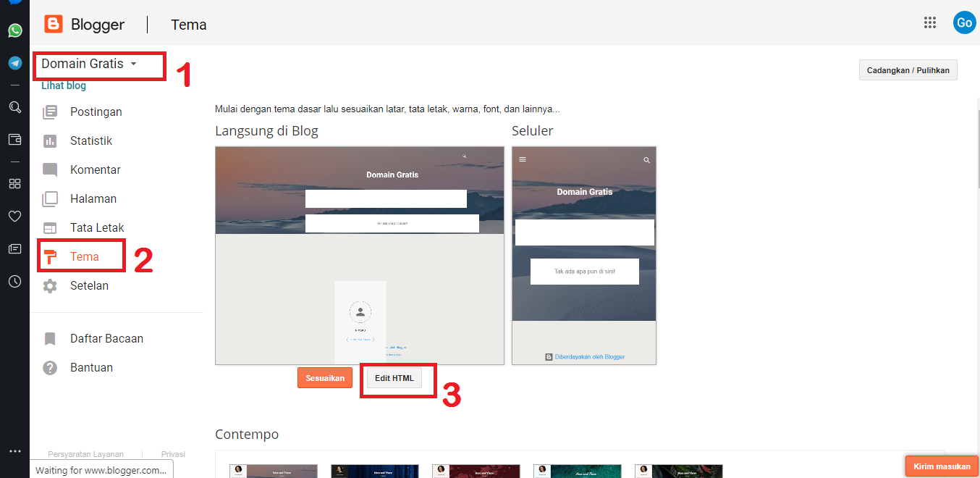
Task: Open the three-dots sidebar setup menu
Action: coord(14,451)
